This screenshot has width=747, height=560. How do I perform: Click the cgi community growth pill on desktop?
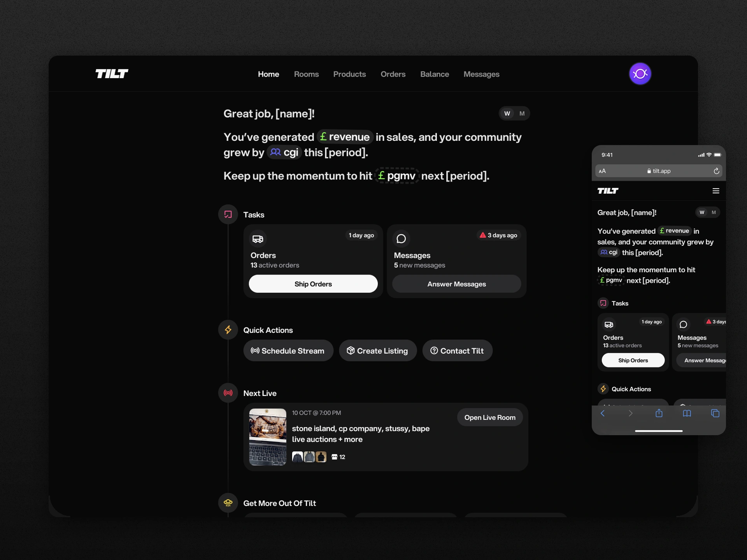click(x=284, y=152)
